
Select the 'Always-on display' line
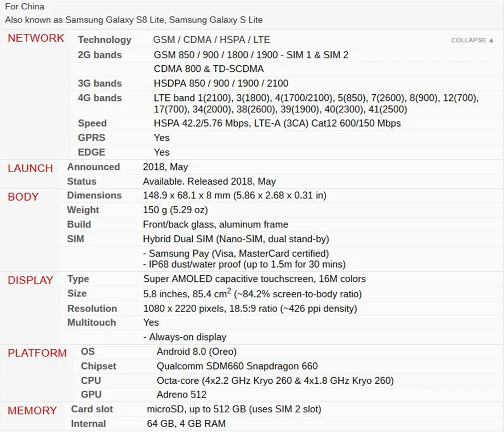click(x=185, y=337)
